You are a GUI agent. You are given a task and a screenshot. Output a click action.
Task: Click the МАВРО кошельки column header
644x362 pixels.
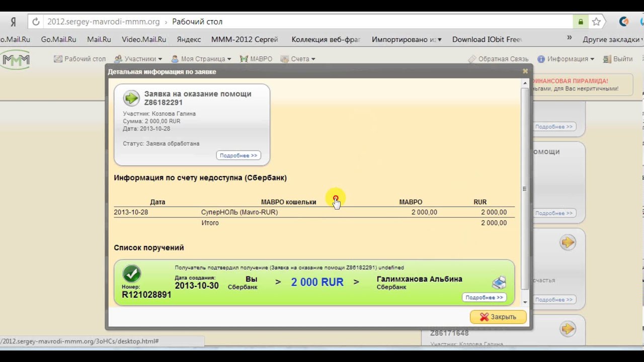[x=288, y=202]
